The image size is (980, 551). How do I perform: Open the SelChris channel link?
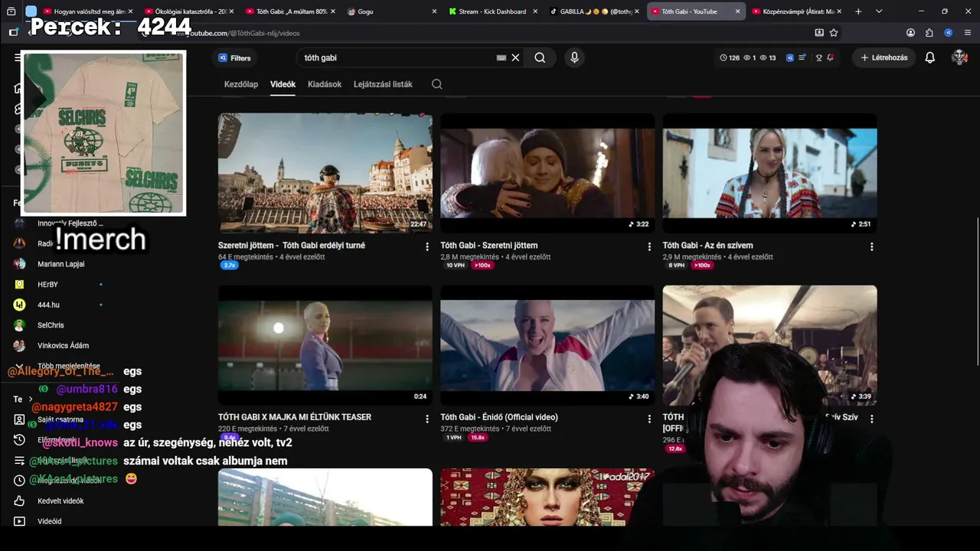[x=51, y=325]
